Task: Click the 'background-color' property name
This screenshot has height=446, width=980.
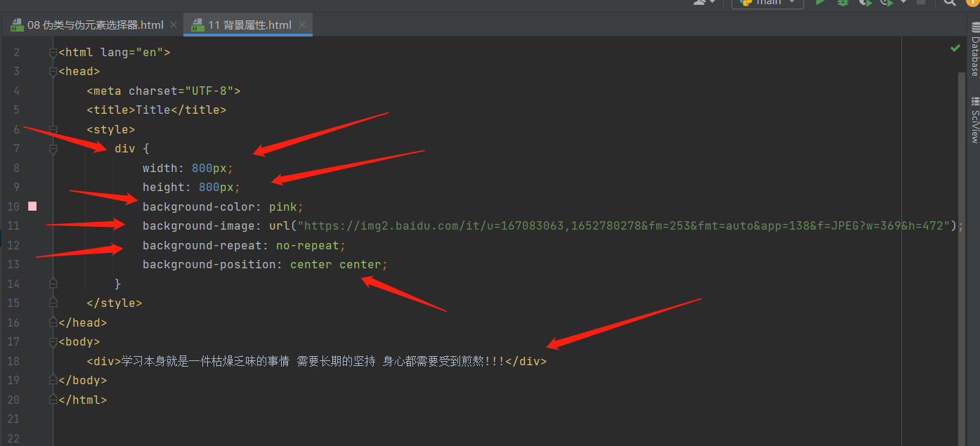Action: tap(199, 206)
